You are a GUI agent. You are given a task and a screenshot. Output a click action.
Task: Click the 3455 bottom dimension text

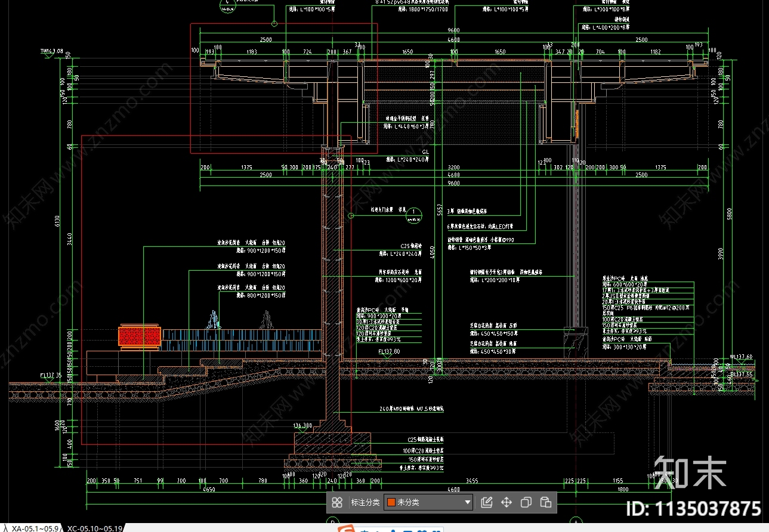click(472, 480)
